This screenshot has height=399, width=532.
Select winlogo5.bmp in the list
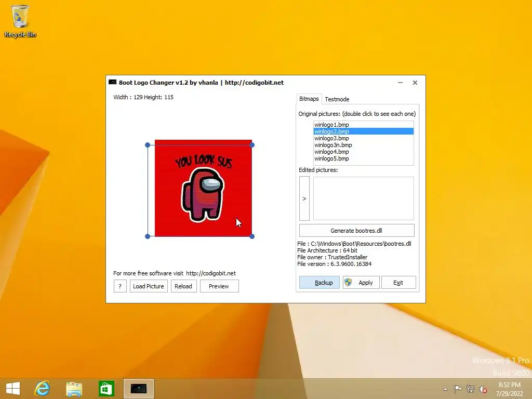coord(363,158)
